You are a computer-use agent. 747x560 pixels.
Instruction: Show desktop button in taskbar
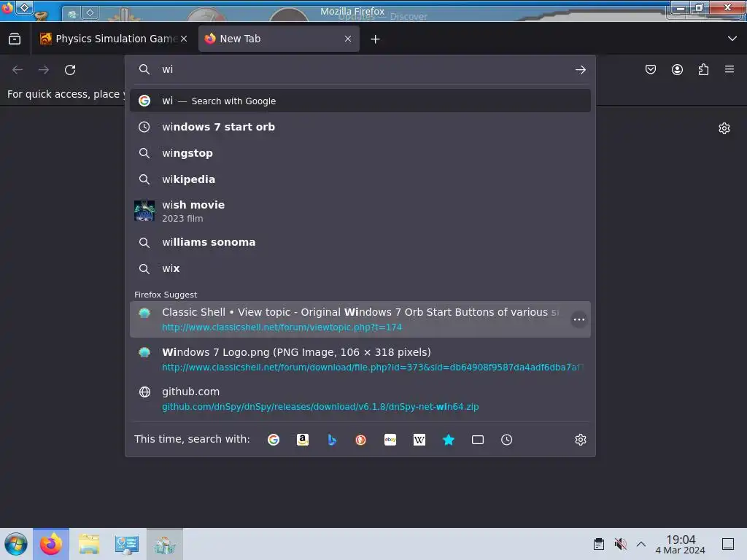[x=728, y=544]
